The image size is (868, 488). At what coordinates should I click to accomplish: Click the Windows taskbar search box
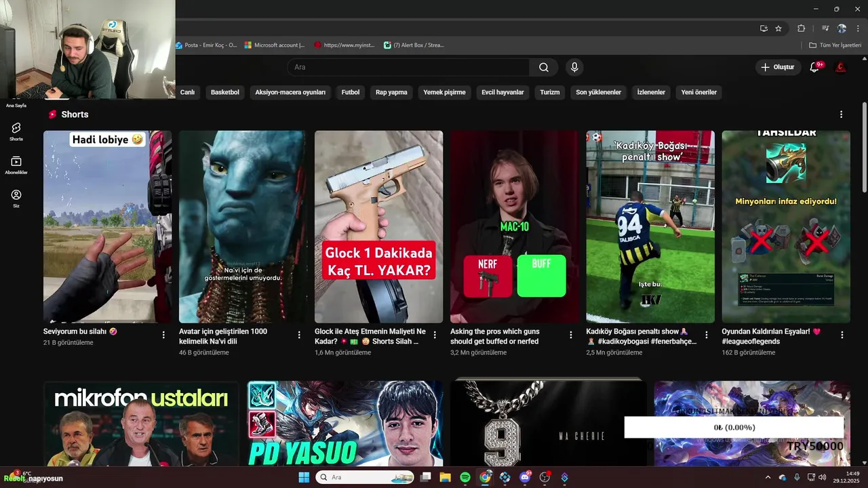pyautogui.click(x=365, y=477)
